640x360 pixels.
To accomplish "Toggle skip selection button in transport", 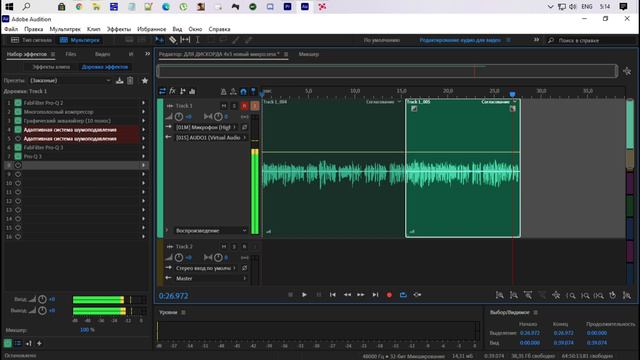I will pos(417,295).
